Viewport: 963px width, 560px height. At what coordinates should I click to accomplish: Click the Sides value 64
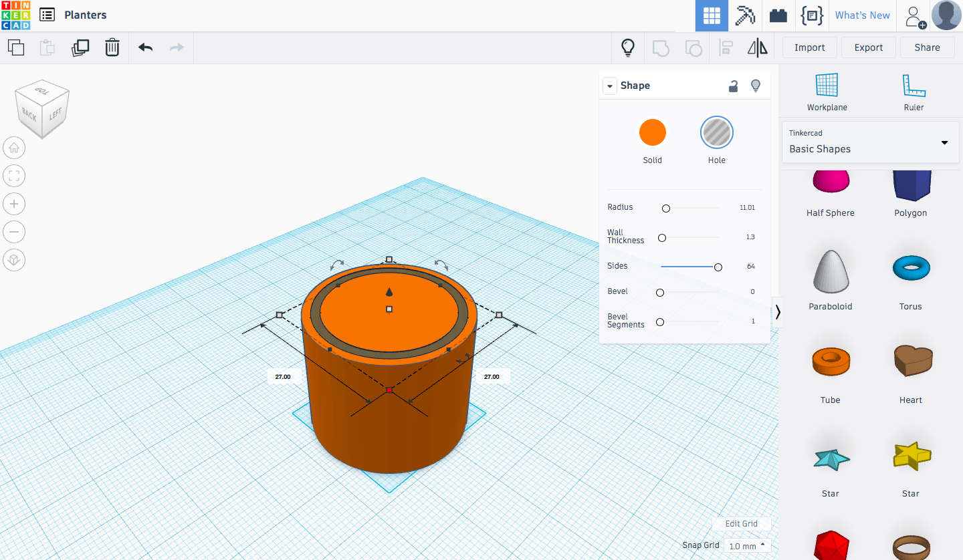click(x=751, y=267)
